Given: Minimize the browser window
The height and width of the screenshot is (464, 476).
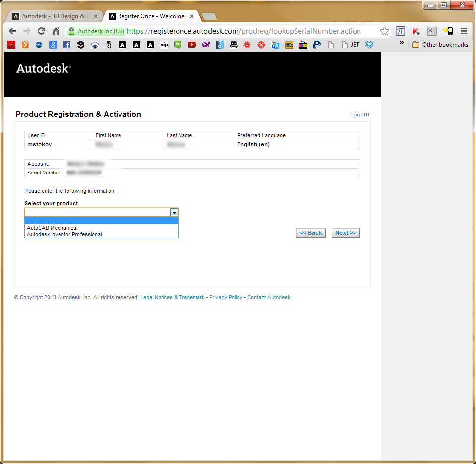Looking at the screenshot, I should click(430, 5).
